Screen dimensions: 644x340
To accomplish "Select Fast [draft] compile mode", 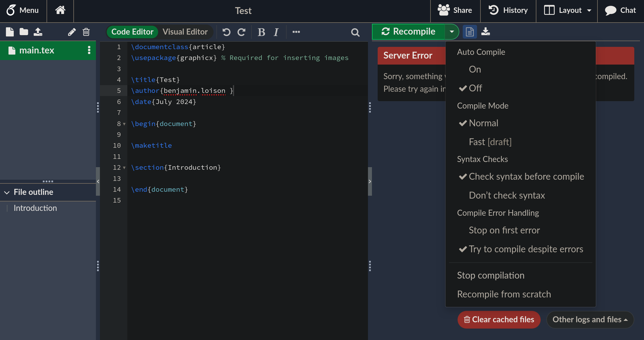I will pos(490,142).
